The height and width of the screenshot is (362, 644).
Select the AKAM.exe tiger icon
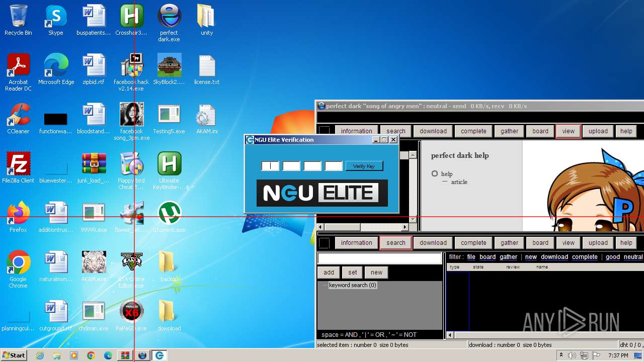tap(94, 267)
